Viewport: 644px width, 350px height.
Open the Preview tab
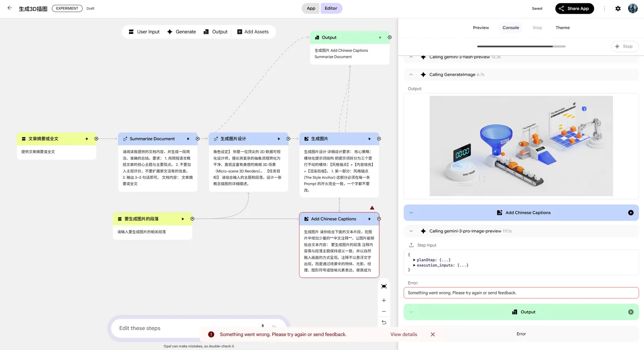click(481, 28)
